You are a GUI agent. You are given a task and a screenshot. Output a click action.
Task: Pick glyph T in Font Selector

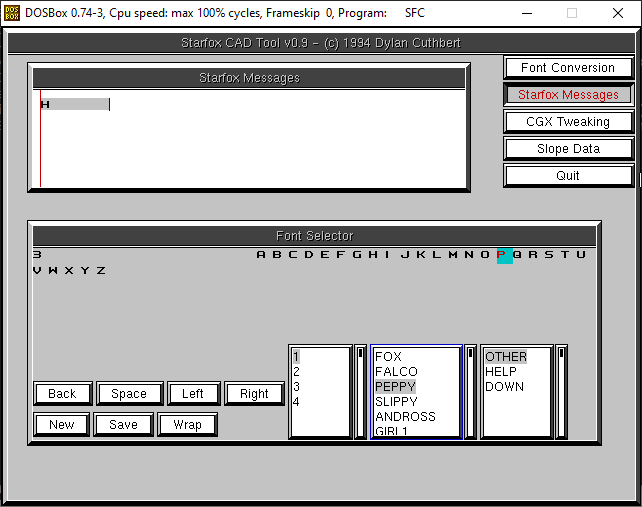(x=565, y=255)
